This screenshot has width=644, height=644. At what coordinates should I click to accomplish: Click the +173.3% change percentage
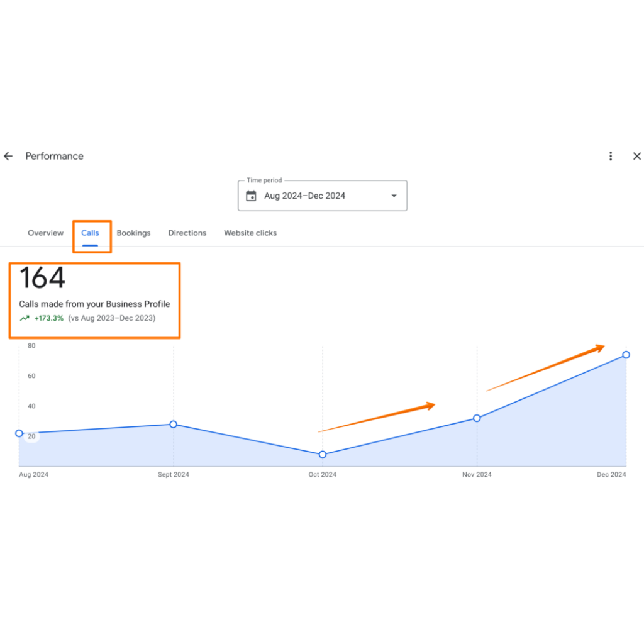point(48,318)
